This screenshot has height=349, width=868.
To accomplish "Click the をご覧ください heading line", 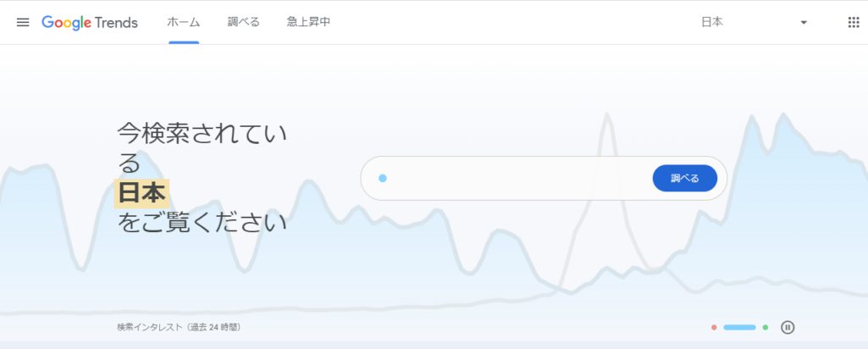I will [202, 223].
